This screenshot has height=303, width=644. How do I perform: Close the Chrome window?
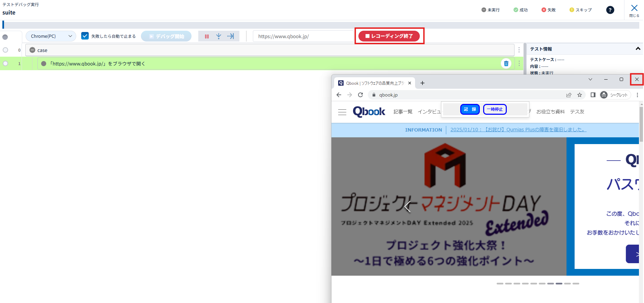click(637, 79)
